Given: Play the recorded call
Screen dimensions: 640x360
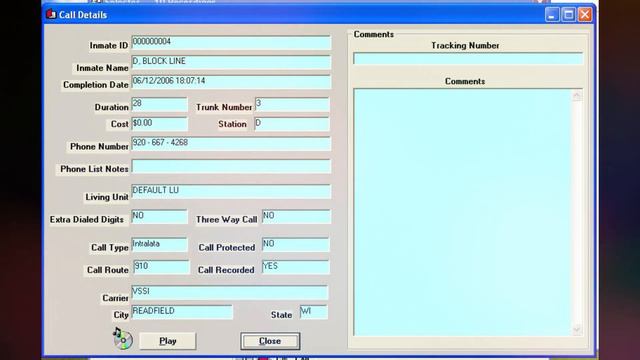Looking at the screenshot, I should (x=168, y=341).
